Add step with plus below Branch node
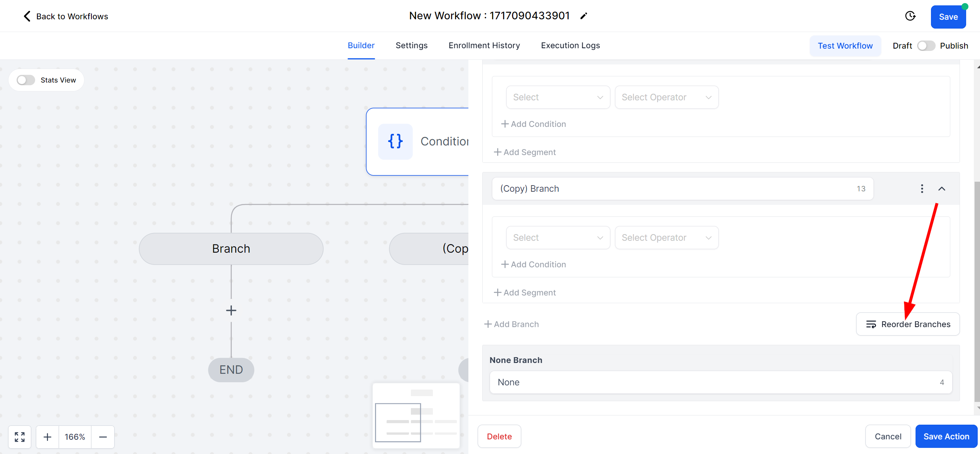 click(x=231, y=311)
